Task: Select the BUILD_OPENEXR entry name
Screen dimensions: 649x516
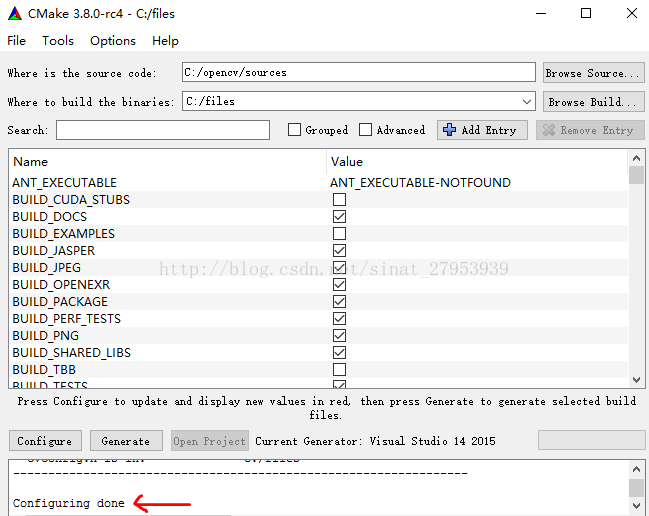Action: [61, 285]
